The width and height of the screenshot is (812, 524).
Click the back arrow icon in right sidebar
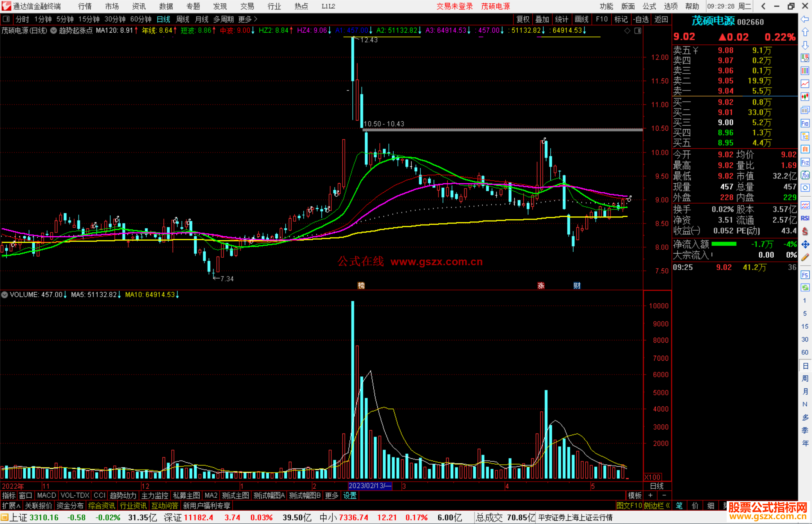pyautogui.click(x=805, y=19)
